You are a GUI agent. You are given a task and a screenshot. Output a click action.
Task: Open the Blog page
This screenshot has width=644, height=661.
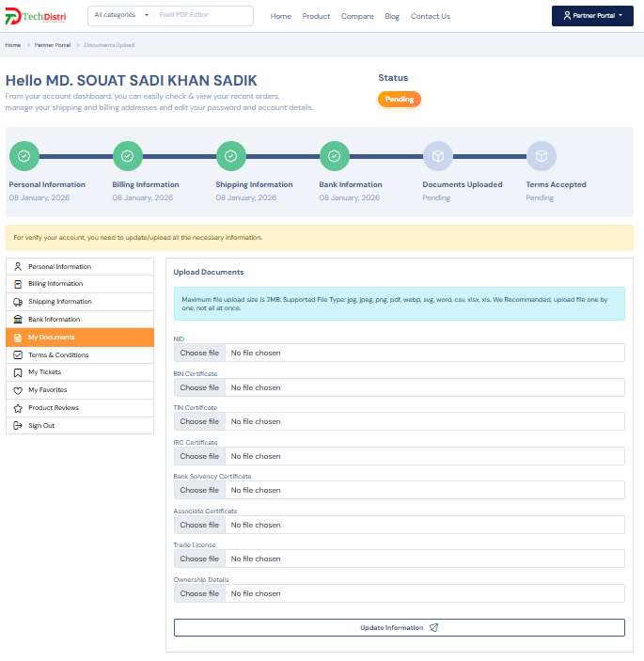392,16
